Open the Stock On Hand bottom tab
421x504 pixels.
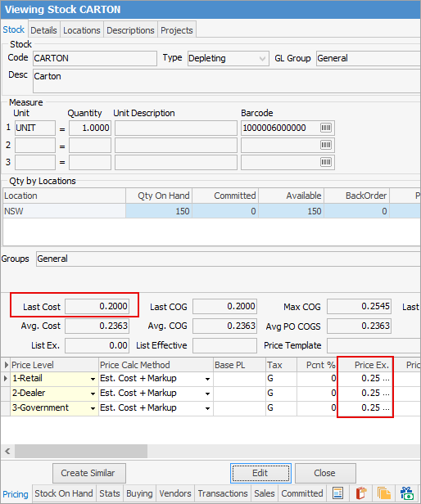tap(64, 493)
